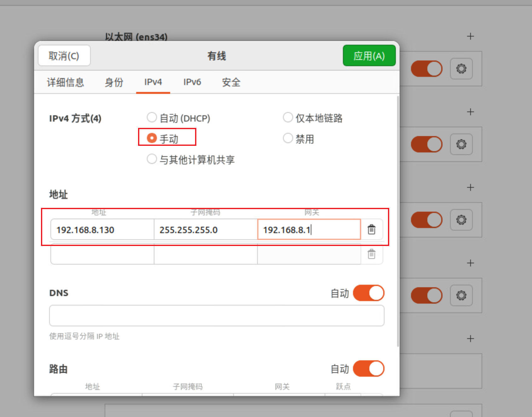
Task: Click the third plus icon in background window
Action: tap(470, 187)
